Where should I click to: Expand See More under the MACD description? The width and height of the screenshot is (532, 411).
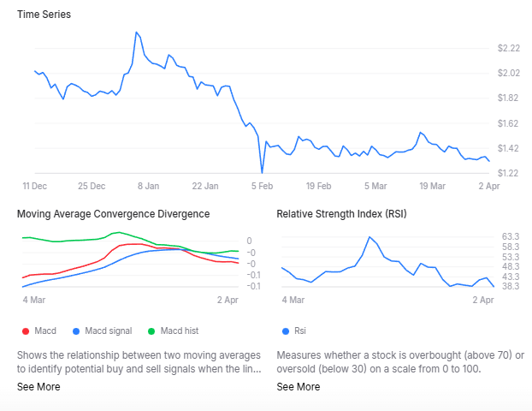click(38, 386)
